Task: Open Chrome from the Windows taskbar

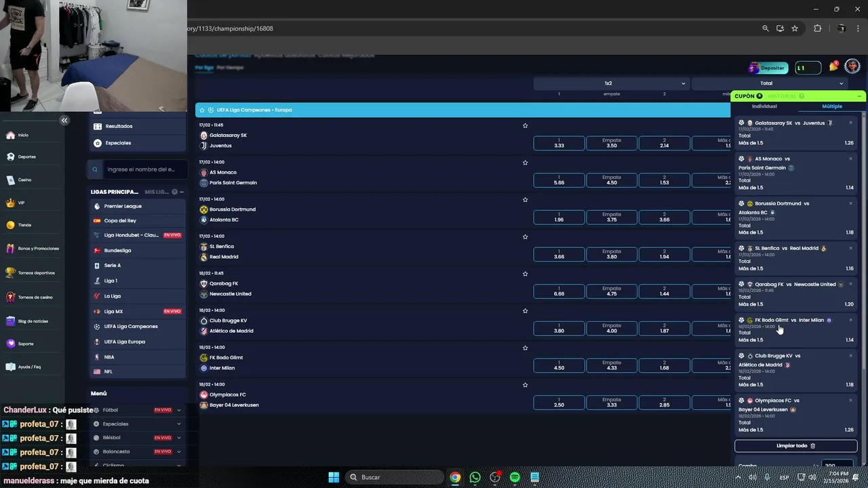Action: coord(455,477)
